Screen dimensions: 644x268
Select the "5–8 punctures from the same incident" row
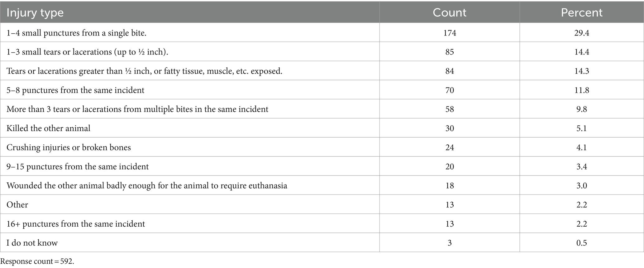(75, 90)
